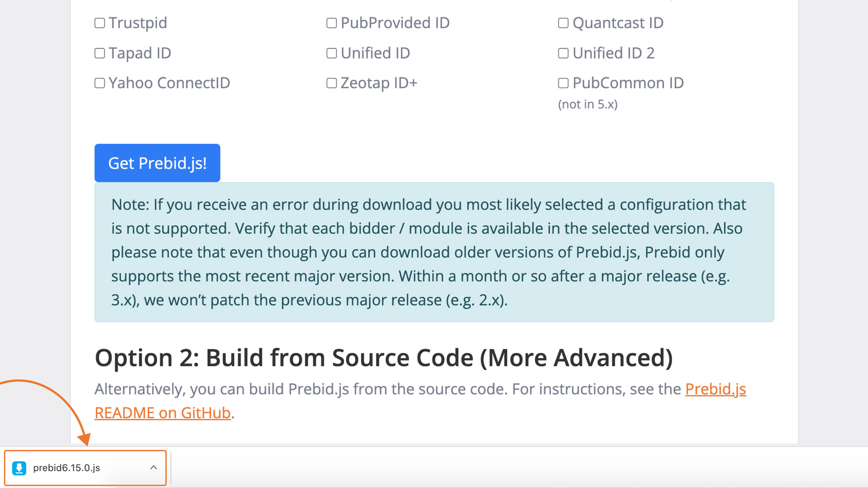Click the prebid6.15.0.js download file icon

19,468
